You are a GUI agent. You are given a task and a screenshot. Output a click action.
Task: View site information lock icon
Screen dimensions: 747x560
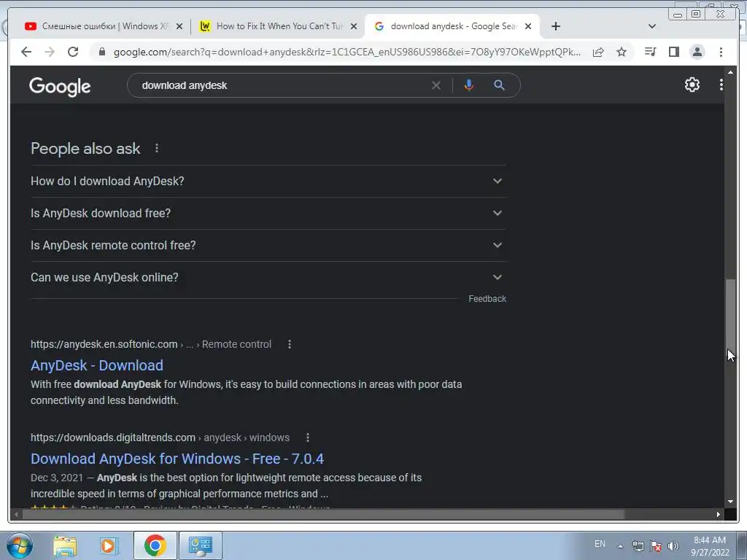pyautogui.click(x=101, y=52)
